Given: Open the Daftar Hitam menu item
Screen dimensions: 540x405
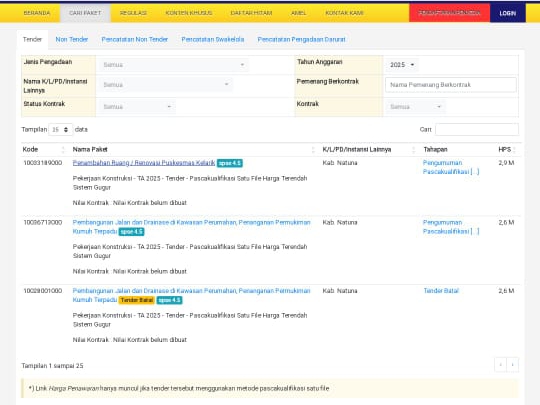Looking at the screenshot, I should click(x=251, y=13).
